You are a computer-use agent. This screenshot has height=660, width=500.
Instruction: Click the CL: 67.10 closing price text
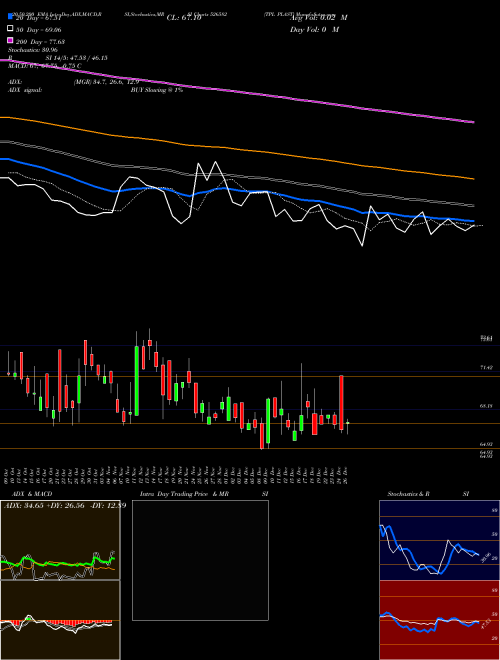184,18
